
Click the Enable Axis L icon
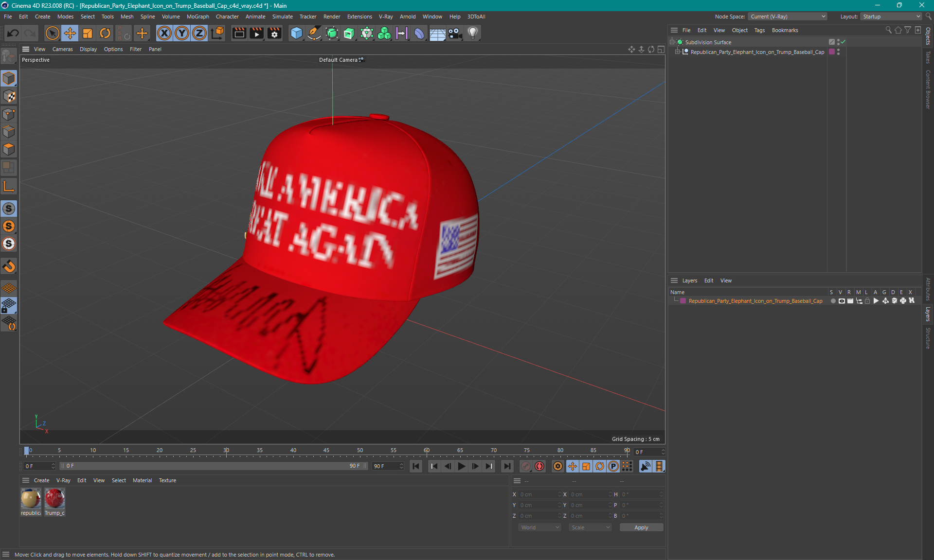tap(9, 186)
